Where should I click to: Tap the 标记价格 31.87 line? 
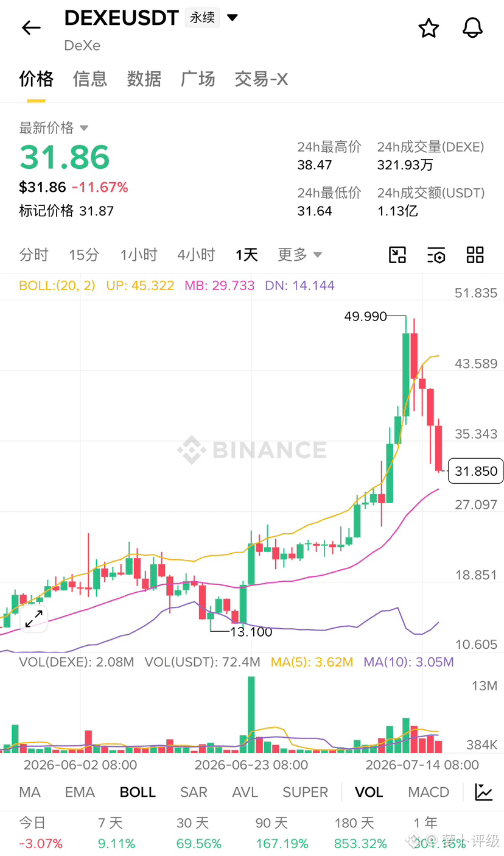tap(66, 211)
